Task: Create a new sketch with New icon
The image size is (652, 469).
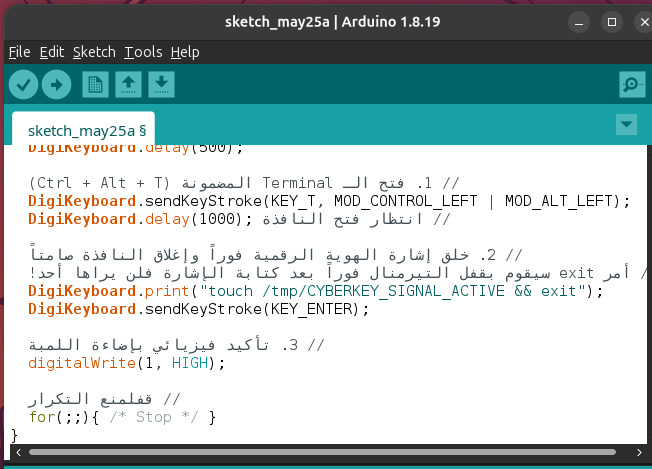Action: tap(95, 85)
